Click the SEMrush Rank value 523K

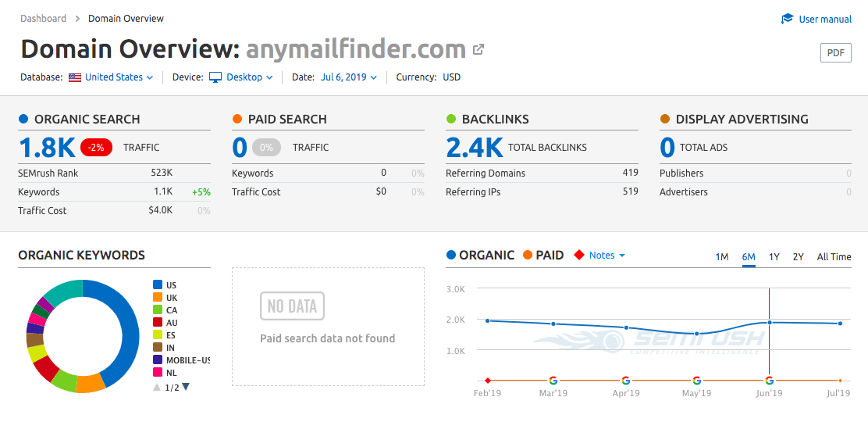tap(162, 173)
